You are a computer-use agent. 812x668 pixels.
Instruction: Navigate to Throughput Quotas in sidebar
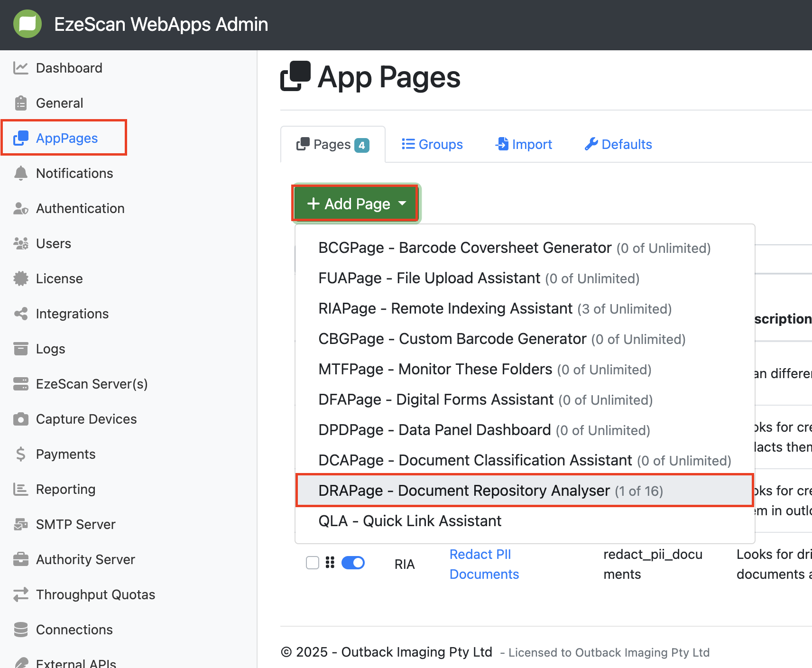[95, 594]
